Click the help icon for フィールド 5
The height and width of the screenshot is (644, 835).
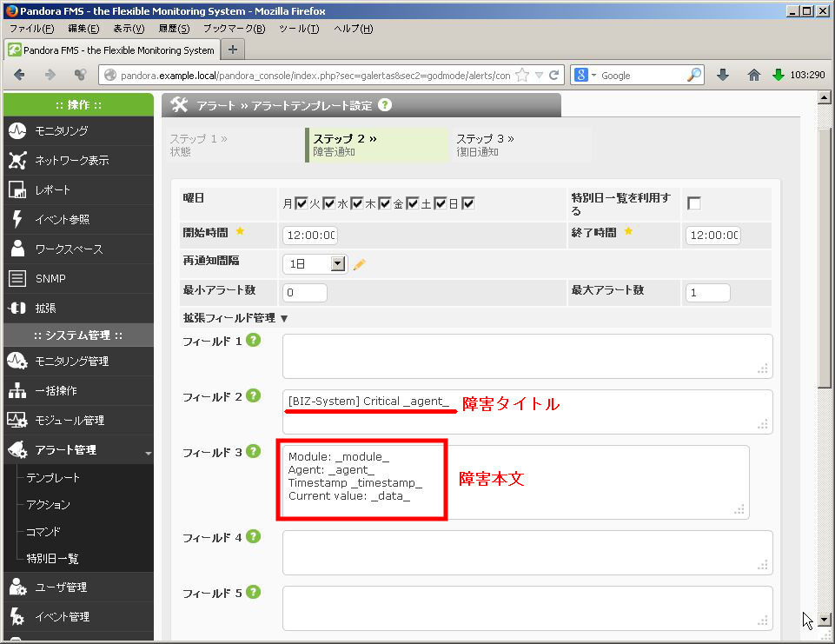pyautogui.click(x=254, y=592)
